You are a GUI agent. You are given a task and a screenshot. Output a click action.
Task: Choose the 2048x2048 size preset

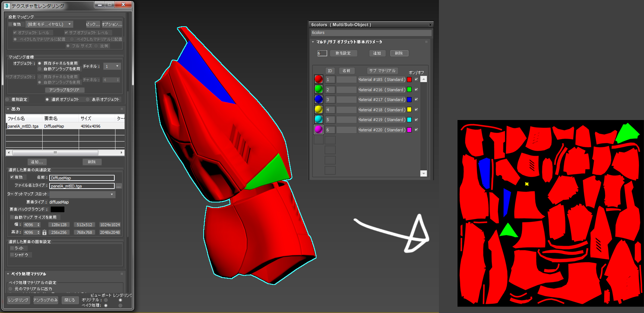[110, 232]
